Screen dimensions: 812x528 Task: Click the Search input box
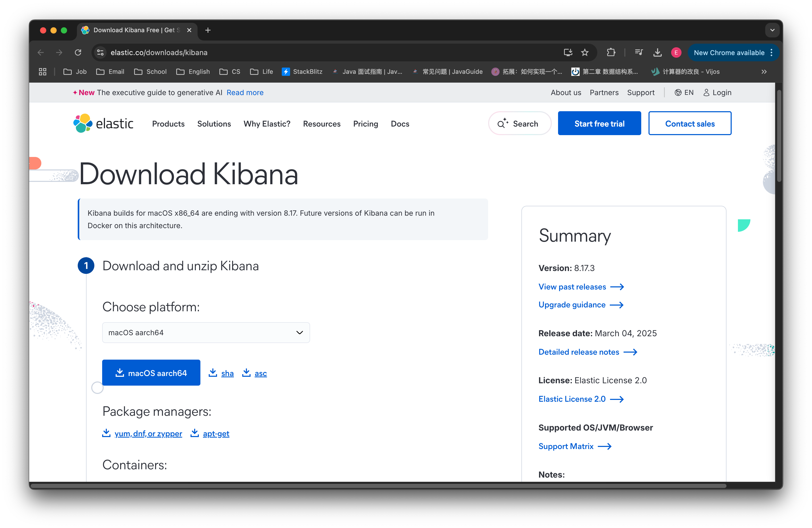click(519, 123)
